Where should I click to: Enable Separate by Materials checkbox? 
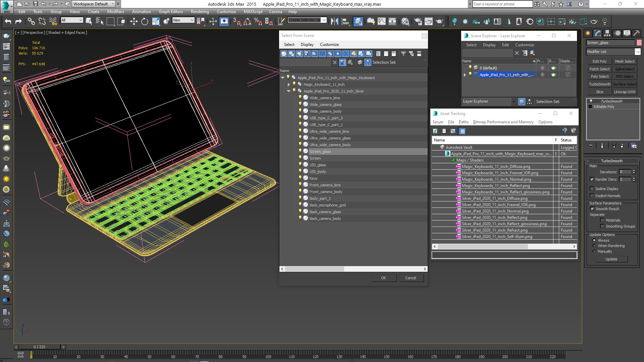(602, 220)
